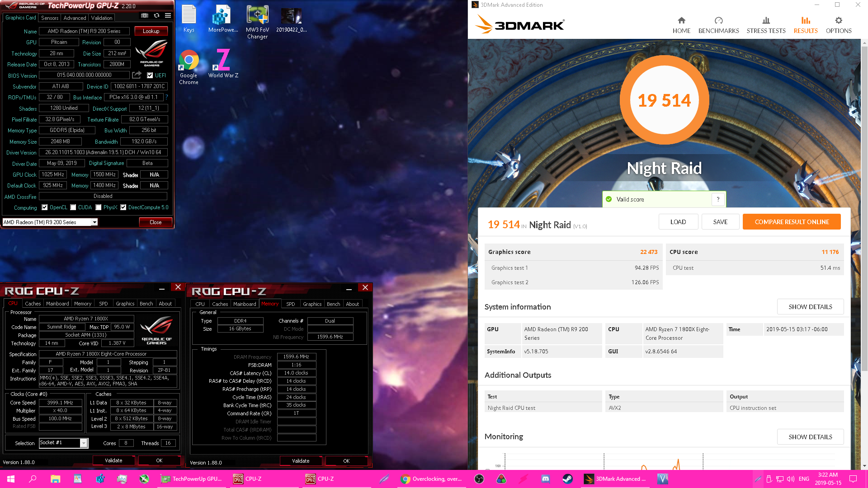This screenshot has height=488, width=868.
Task: Click Compare Result Online button
Action: click(x=792, y=222)
